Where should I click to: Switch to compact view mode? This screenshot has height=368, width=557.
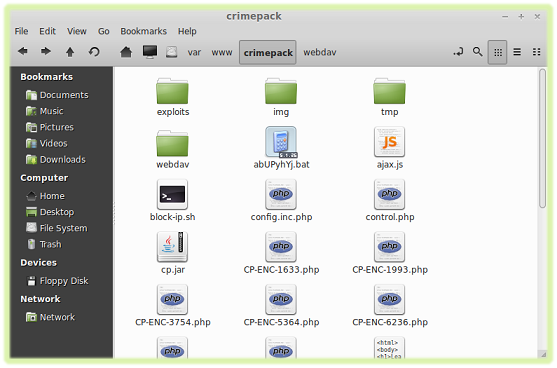tap(536, 52)
